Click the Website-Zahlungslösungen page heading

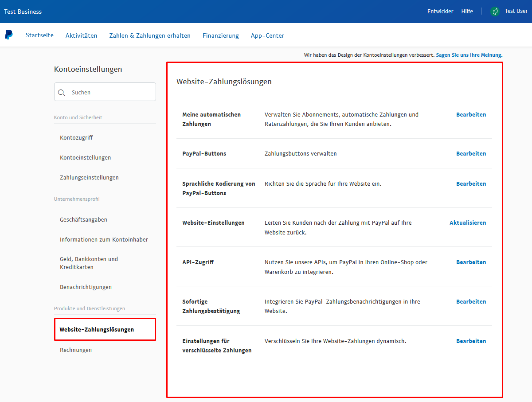coord(224,82)
